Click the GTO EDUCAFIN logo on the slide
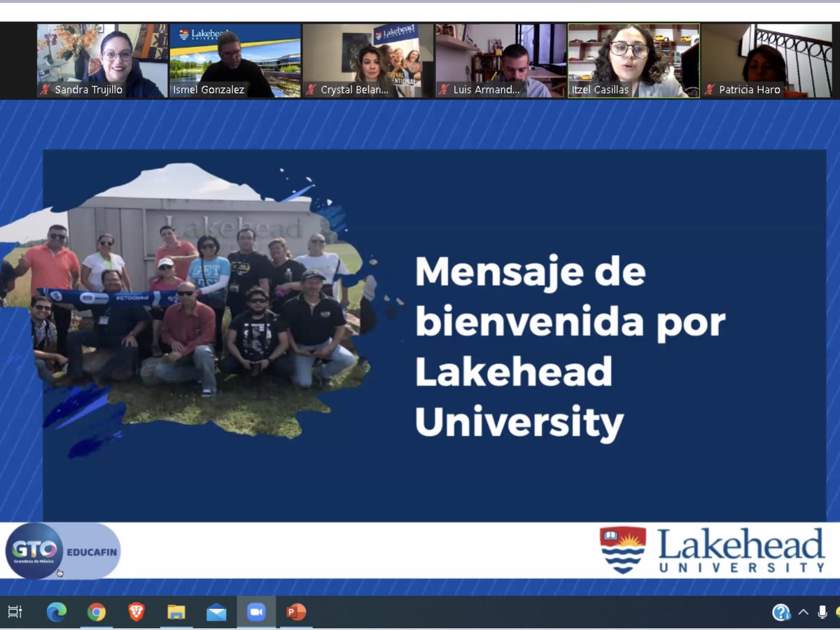 click(x=63, y=552)
